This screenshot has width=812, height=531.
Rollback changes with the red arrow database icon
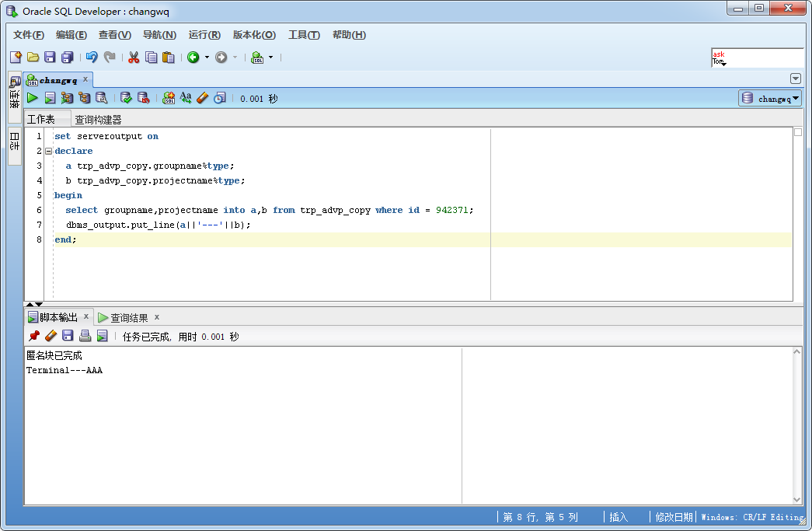[x=144, y=97]
